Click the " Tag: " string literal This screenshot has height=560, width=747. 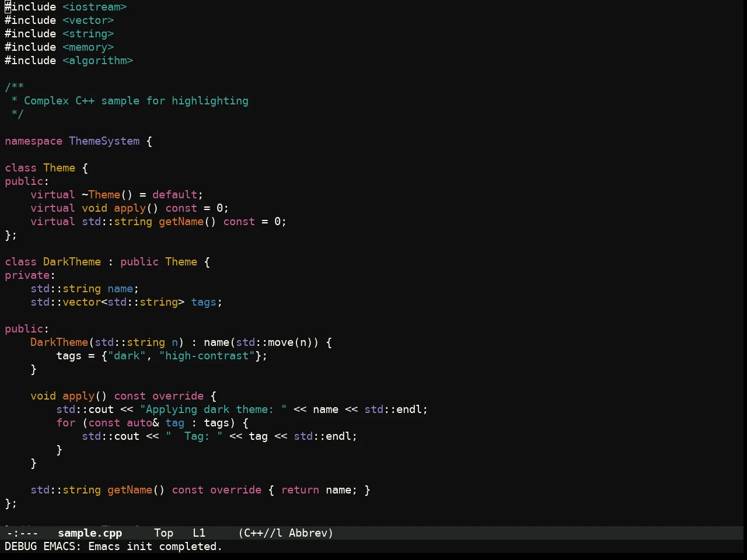[194, 436]
